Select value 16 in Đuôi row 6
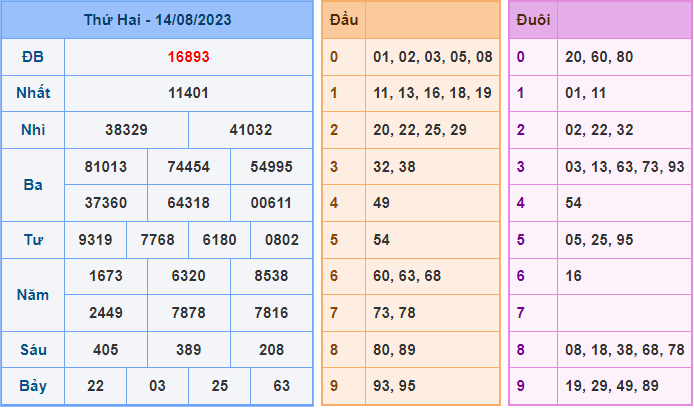 (574, 276)
